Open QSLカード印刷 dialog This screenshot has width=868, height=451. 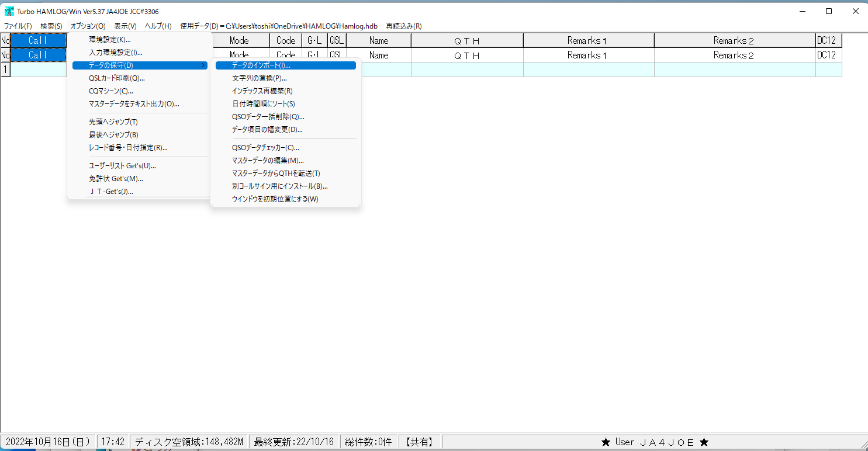[x=117, y=78]
